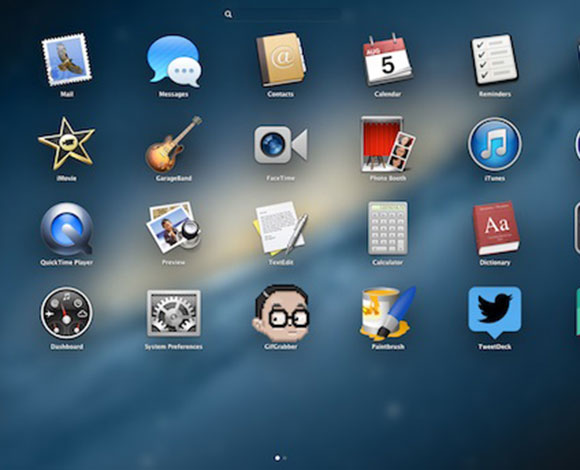Click the "System Preferences" label text
This screenshot has height=470, width=580.
(x=173, y=347)
